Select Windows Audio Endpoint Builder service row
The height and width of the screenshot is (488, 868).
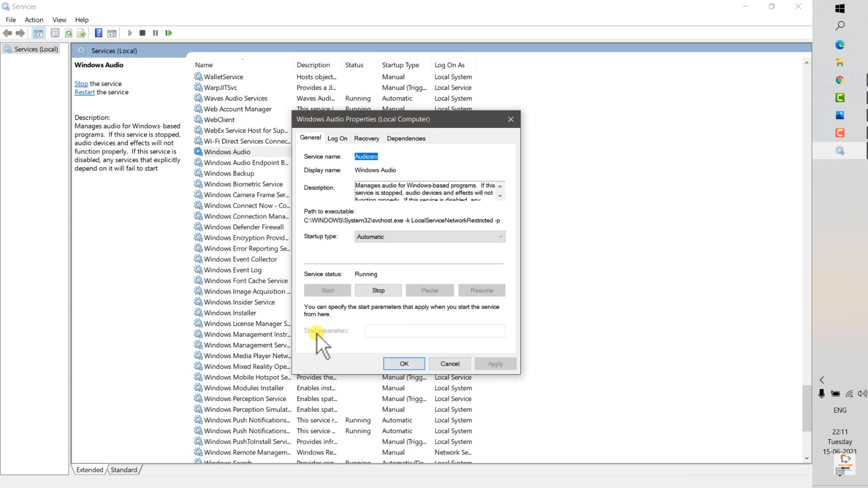[246, 163]
